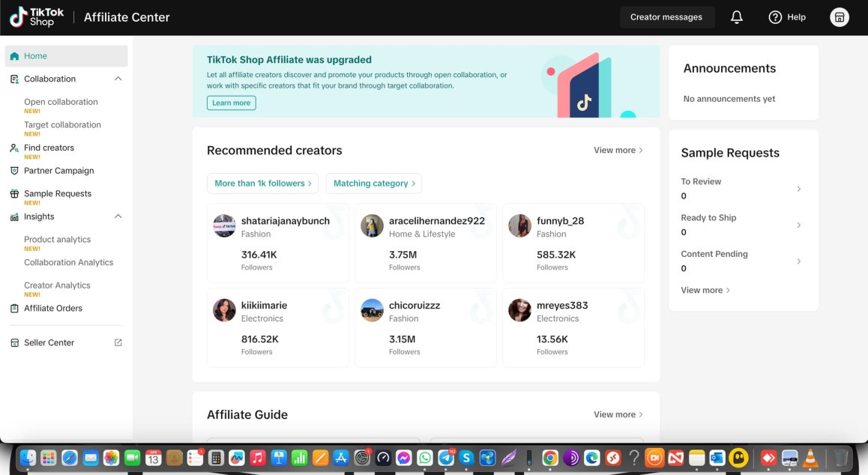
Task: Open WhatsApp from the dock
Action: tap(424, 458)
